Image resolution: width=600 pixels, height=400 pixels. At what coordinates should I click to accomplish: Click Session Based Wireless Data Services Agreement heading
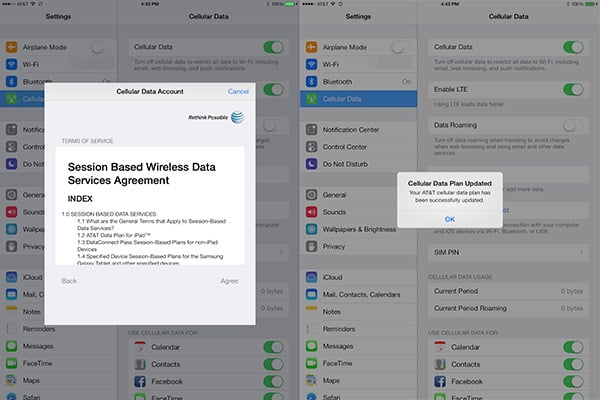coord(142,173)
